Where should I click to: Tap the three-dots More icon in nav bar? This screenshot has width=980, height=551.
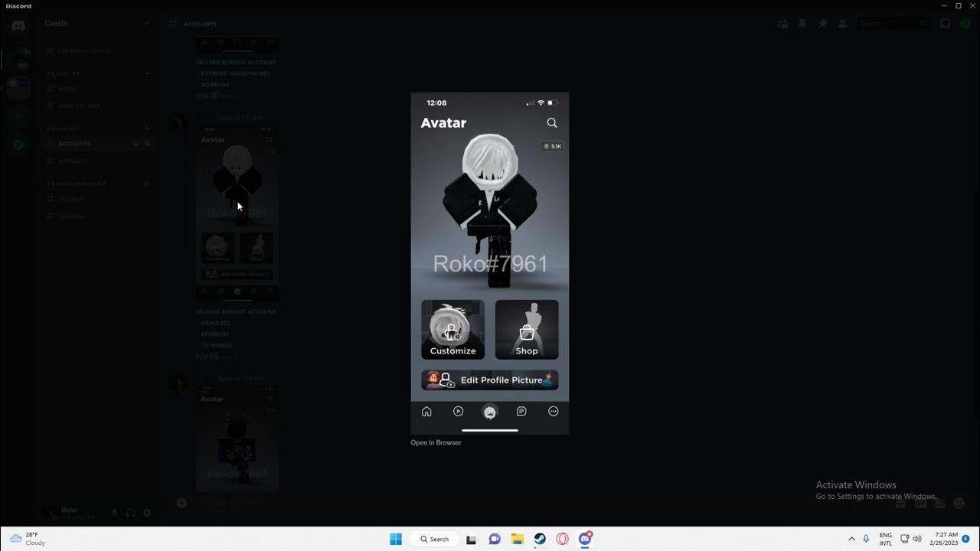click(554, 412)
